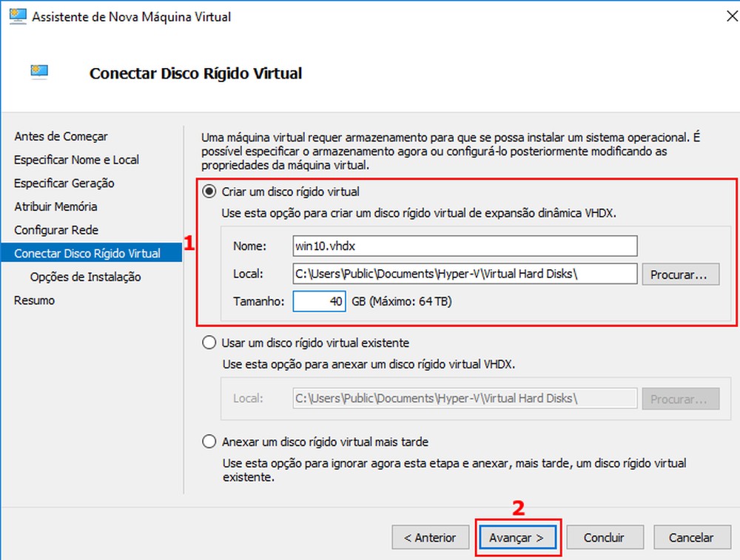Screen dimensions: 740x560
Task: Select 'Anexar um disco rígido virtual mais tarde'
Action: pyautogui.click(x=209, y=442)
